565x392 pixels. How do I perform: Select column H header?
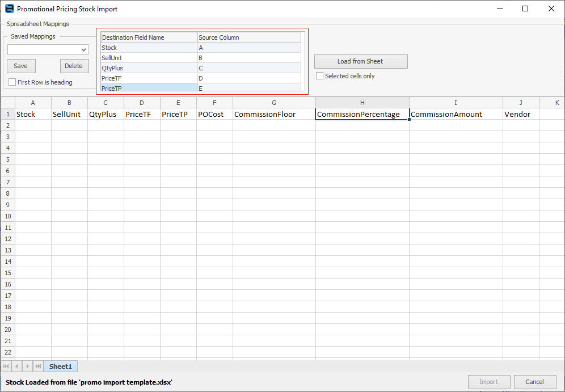pos(362,103)
